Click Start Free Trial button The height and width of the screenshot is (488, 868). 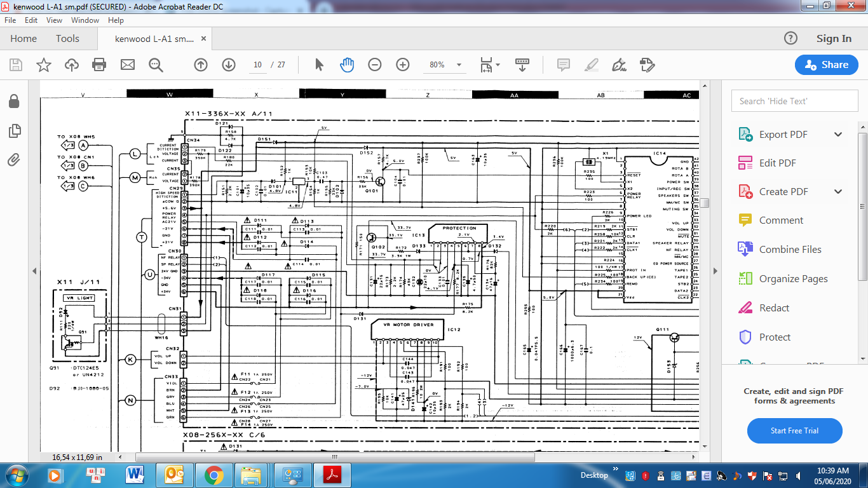click(x=794, y=431)
